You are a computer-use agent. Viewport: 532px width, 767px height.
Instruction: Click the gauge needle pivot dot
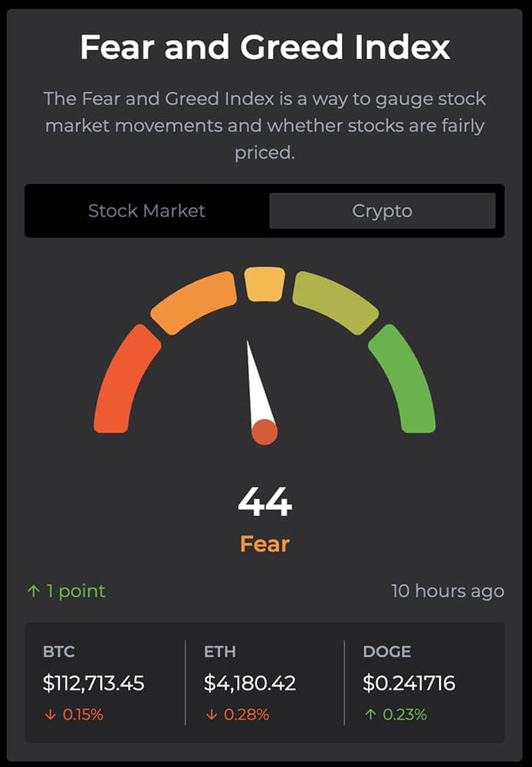click(x=264, y=432)
